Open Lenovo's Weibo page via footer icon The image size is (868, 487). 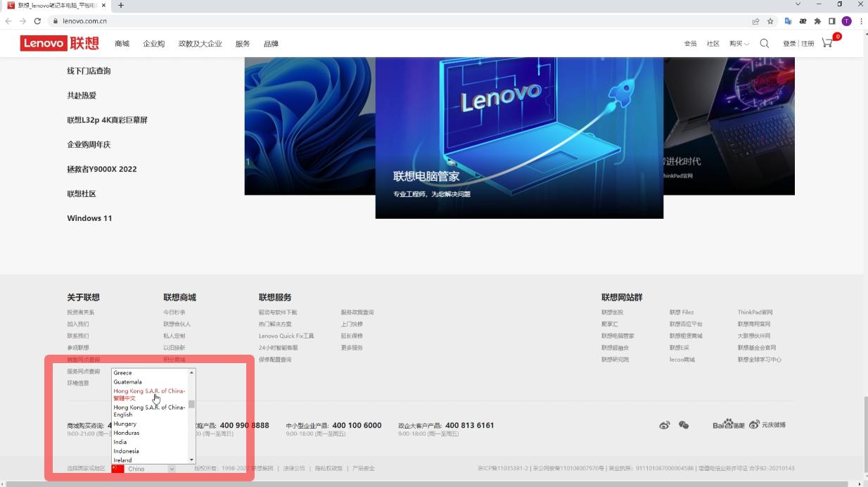664,425
